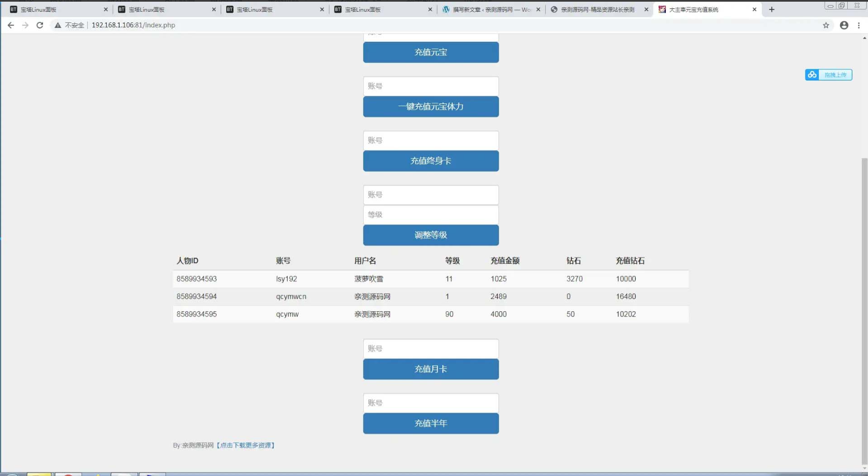Click the Baidu cloud 拖拽上传 widget icon

tap(812, 75)
